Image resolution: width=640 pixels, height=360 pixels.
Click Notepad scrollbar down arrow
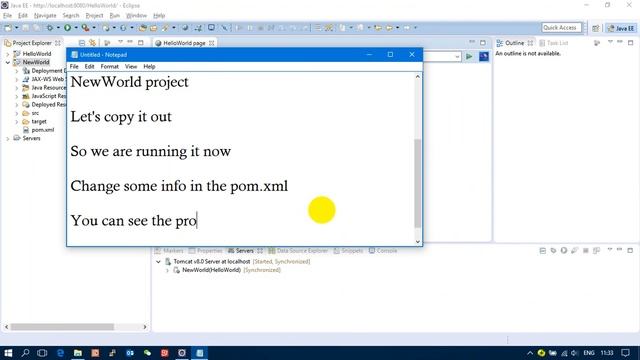click(418, 242)
